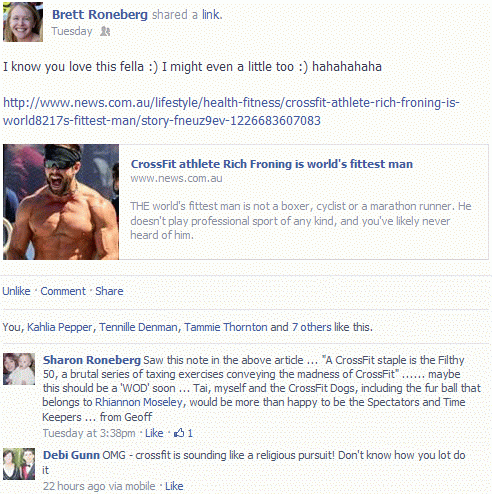This screenshot has width=492, height=494.
Task: Open the news.com.au article URL in post
Action: pyautogui.click(x=231, y=111)
